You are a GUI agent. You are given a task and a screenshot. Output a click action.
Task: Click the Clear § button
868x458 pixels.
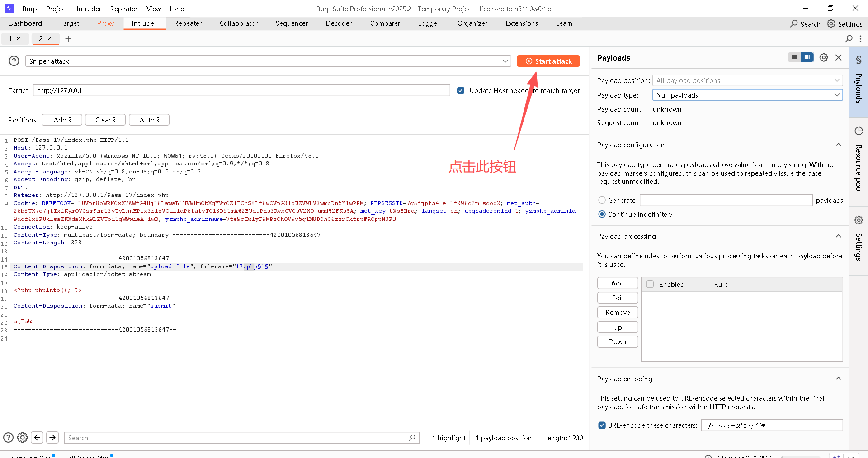pos(105,120)
